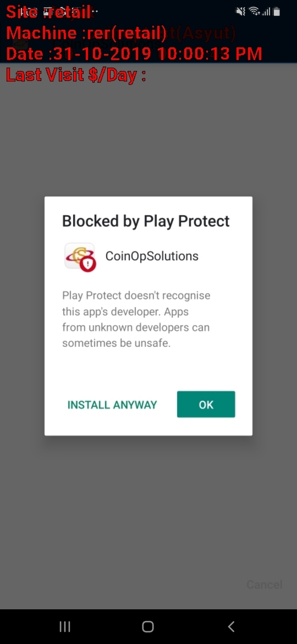Tap the battery status icon
Viewport: 297px width, 644px height.
[x=277, y=12]
